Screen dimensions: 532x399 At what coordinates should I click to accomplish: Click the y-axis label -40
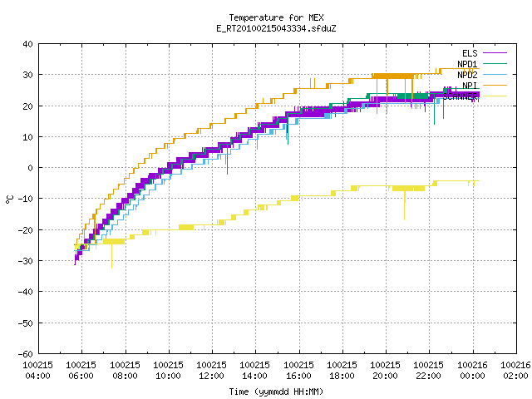point(26,292)
